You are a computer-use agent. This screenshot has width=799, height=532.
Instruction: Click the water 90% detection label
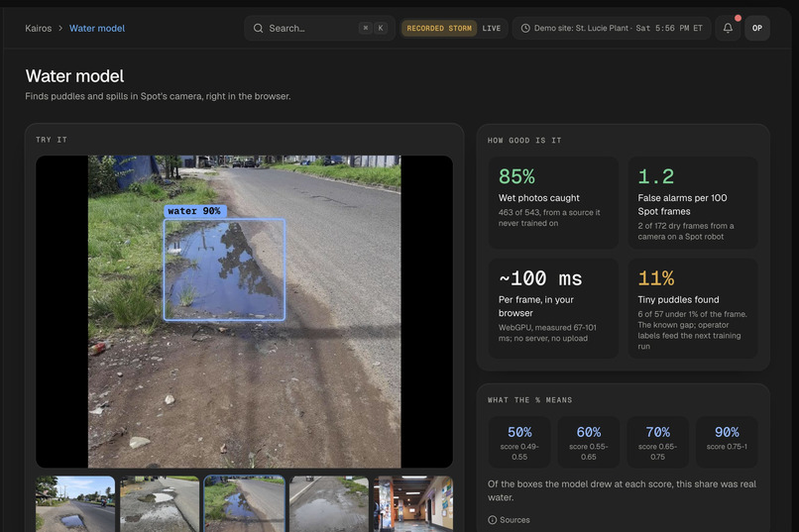coord(194,211)
